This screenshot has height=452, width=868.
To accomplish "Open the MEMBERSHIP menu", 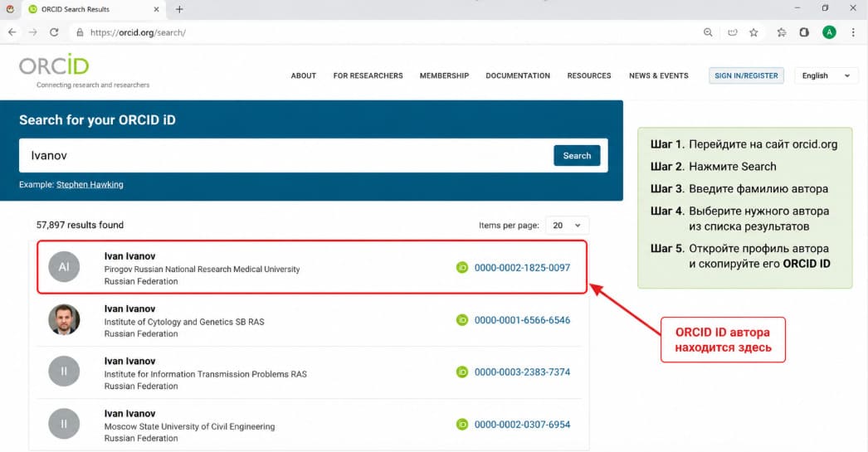I will click(x=444, y=75).
